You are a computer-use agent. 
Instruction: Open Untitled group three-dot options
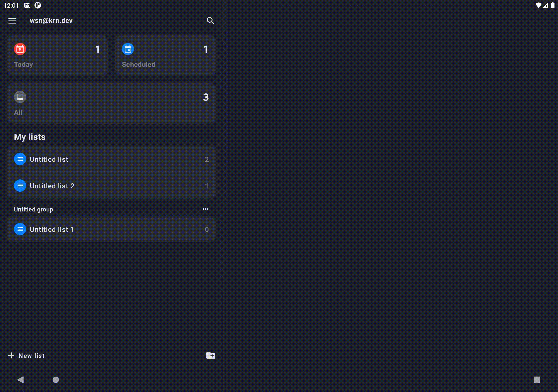click(x=205, y=209)
